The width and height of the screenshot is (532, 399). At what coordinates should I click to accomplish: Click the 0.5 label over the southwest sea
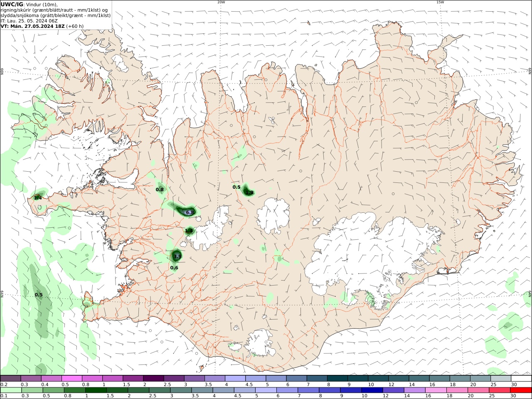(x=39, y=295)
